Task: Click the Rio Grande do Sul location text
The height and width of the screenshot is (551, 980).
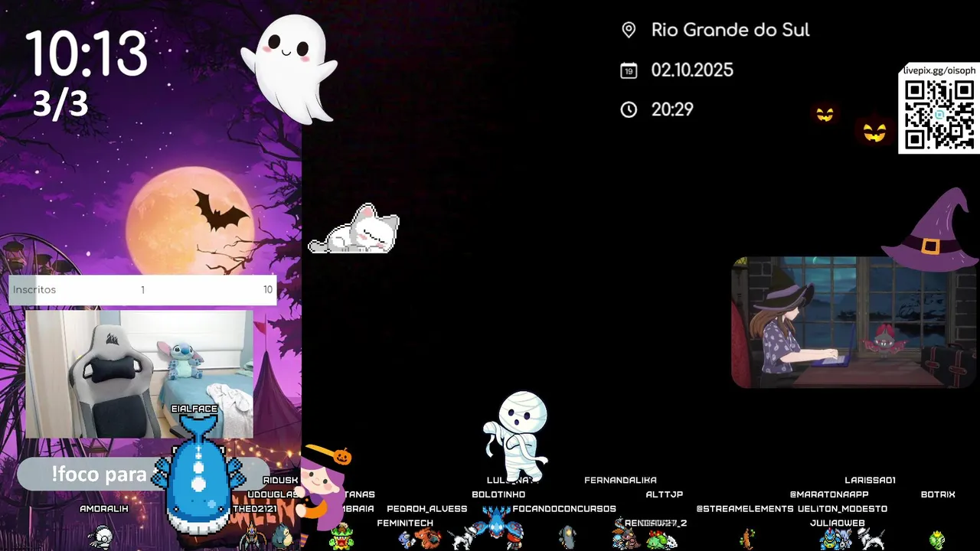Action: 730,30
